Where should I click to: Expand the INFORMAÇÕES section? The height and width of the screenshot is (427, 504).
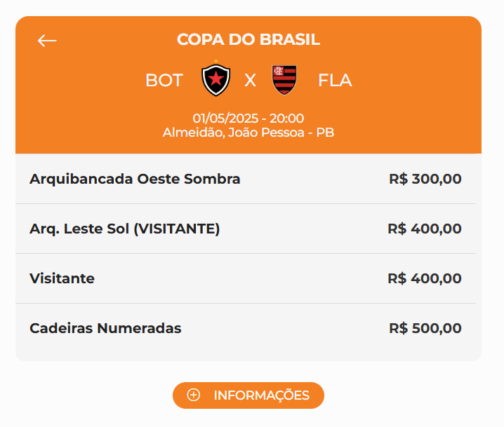tap(260, 395)
